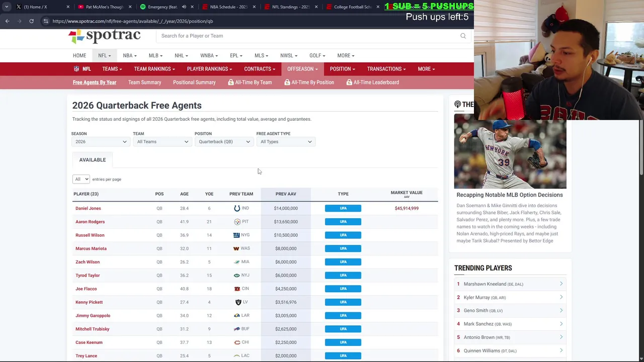The image size is (644, 362).
Task: Open the POSITION menu in red bar
Action: (342, 69)
